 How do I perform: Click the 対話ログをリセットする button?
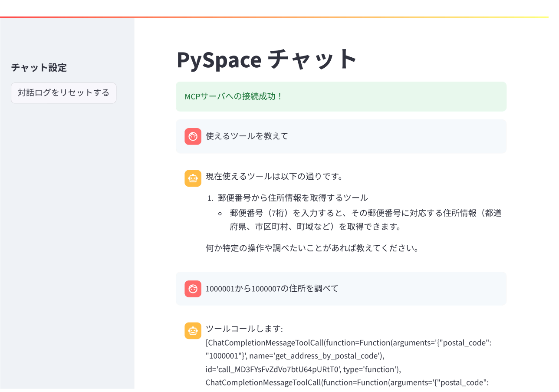[x=63, y=93]
